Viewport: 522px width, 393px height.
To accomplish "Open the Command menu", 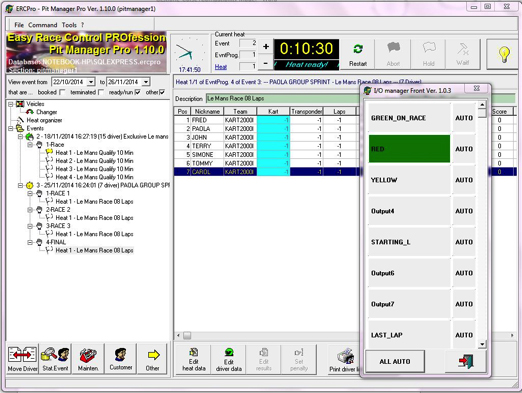I will coord(43,25).
